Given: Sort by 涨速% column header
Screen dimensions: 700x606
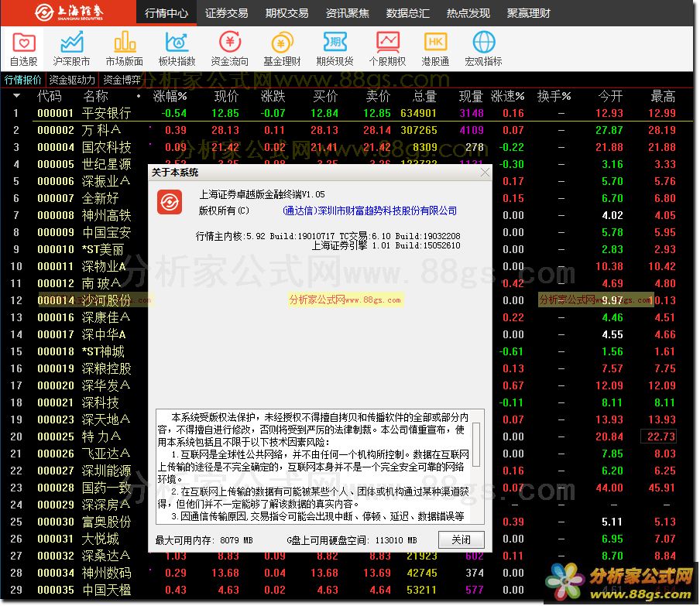Looking at the screenshot, I should pos(508,96).
